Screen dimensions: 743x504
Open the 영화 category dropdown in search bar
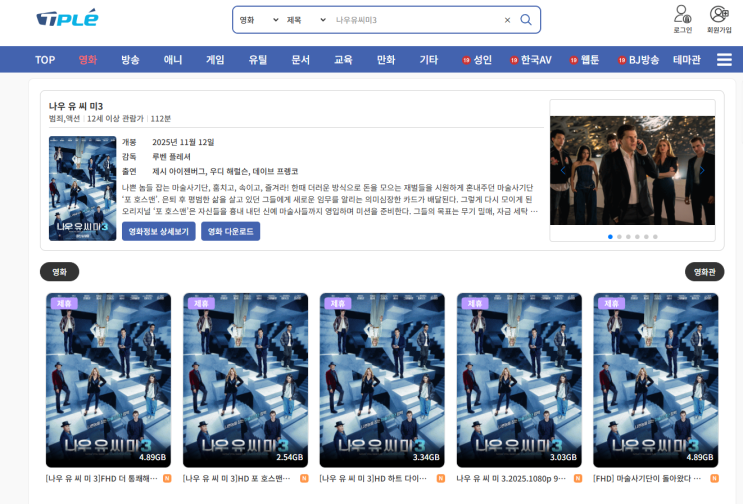point(259,20)
